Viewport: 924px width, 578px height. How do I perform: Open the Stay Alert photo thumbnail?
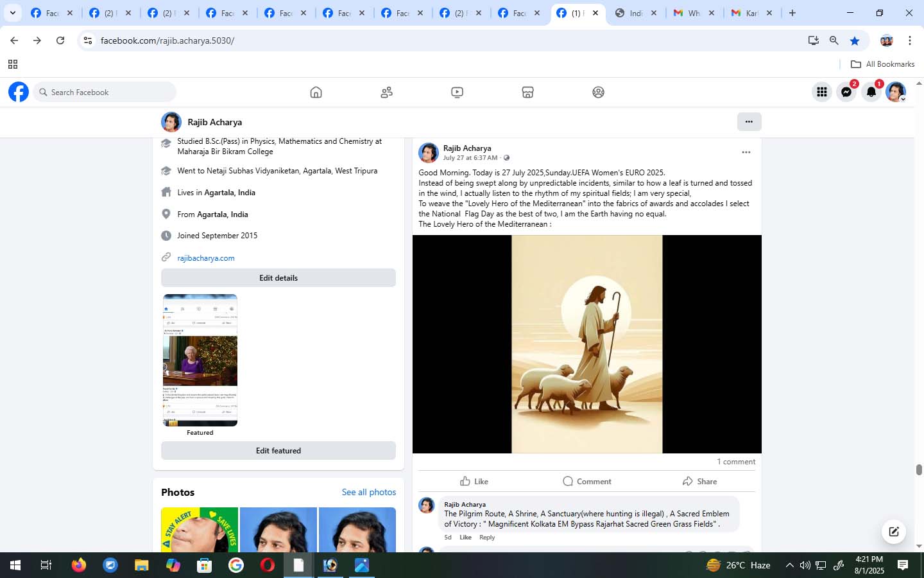pos(200,530)
